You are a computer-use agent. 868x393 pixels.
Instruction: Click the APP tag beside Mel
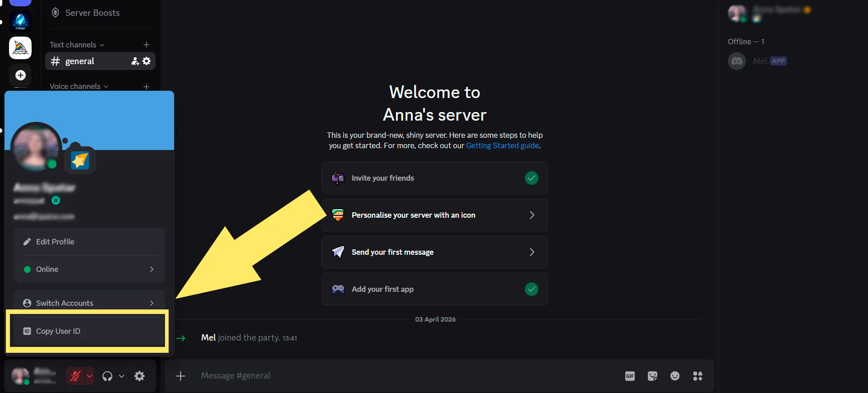(778, 61)
